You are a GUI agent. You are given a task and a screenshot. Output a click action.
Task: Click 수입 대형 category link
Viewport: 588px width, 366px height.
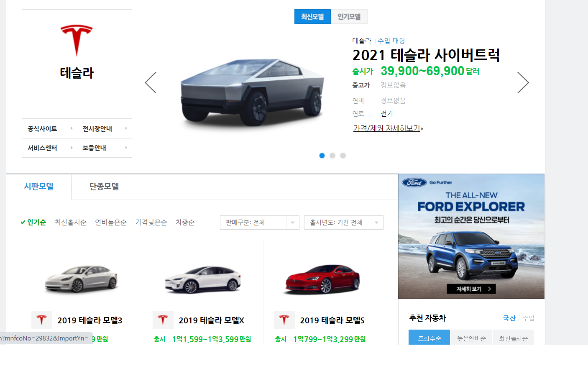[391, 41]
